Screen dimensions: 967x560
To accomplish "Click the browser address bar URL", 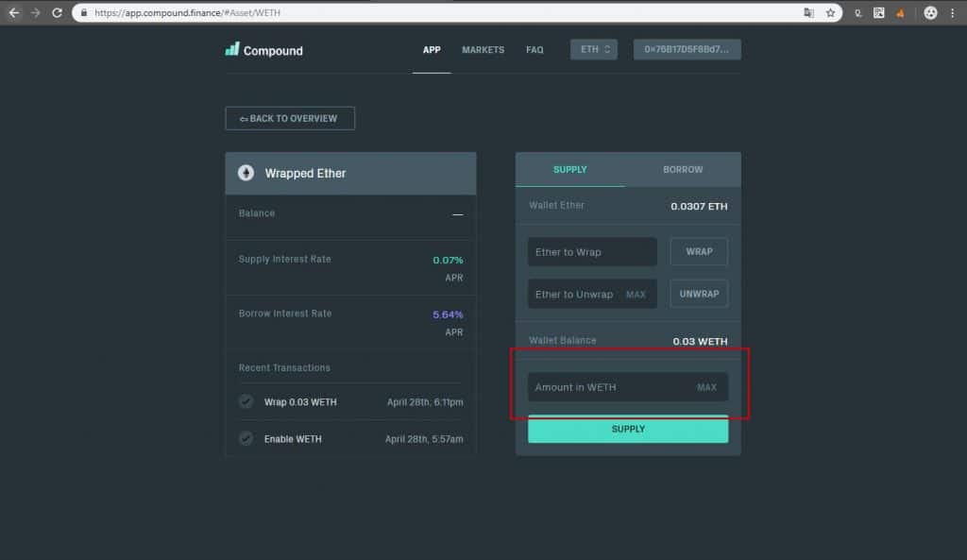I will point(187,12).
